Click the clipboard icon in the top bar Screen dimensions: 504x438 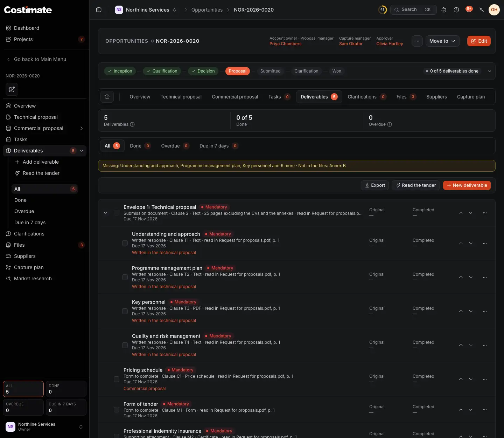coord(444,10)
